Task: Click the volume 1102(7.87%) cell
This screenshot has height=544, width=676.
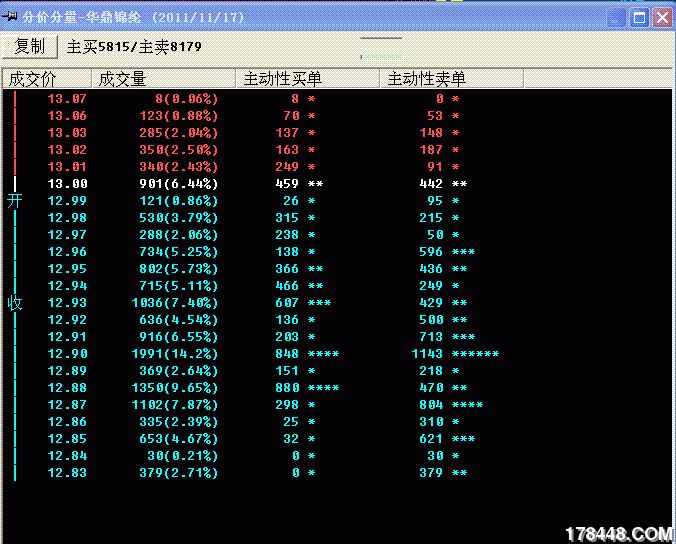Action: pyautogui.click(x=175, y=405)
